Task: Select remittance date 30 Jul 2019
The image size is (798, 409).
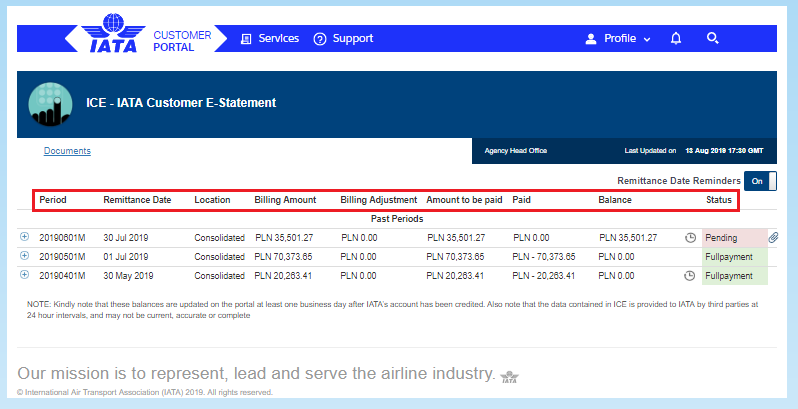Action: coord(126,238)
